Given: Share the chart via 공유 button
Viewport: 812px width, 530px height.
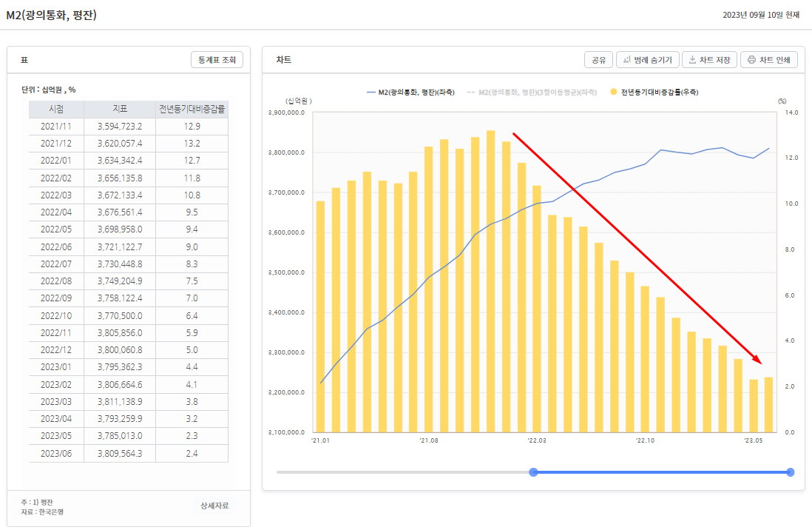Looking at the screenshot, I should coord(598,60).
